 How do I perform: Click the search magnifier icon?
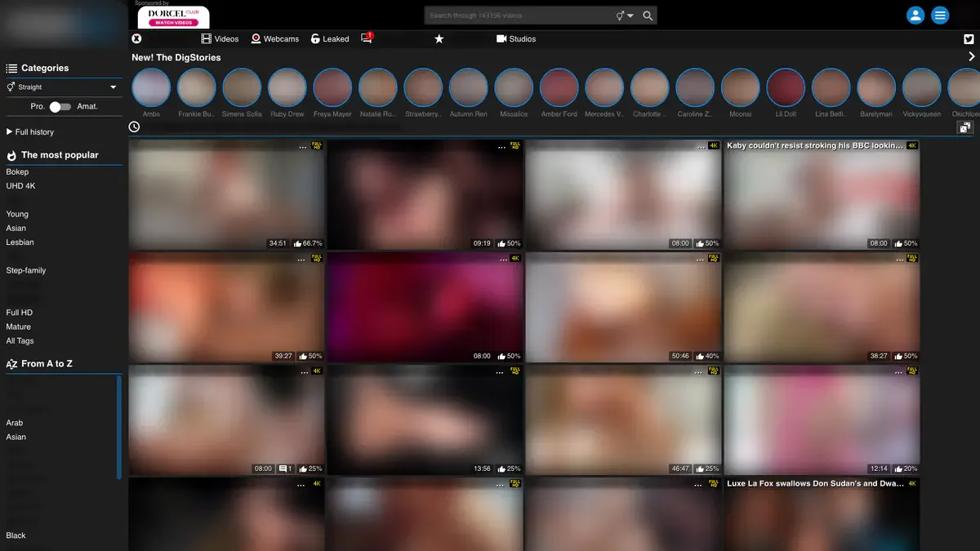tap(648, 16)
